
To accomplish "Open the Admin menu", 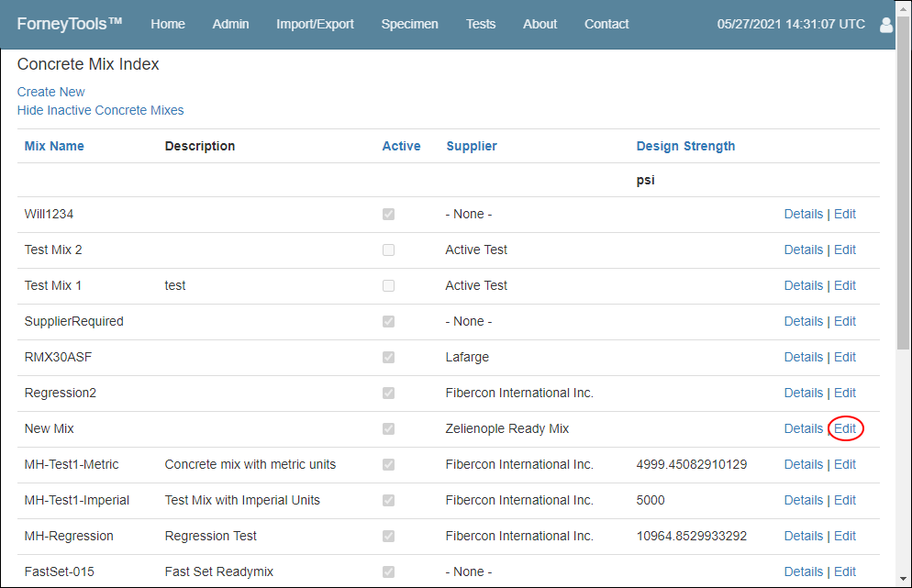I will click(231, 25).
